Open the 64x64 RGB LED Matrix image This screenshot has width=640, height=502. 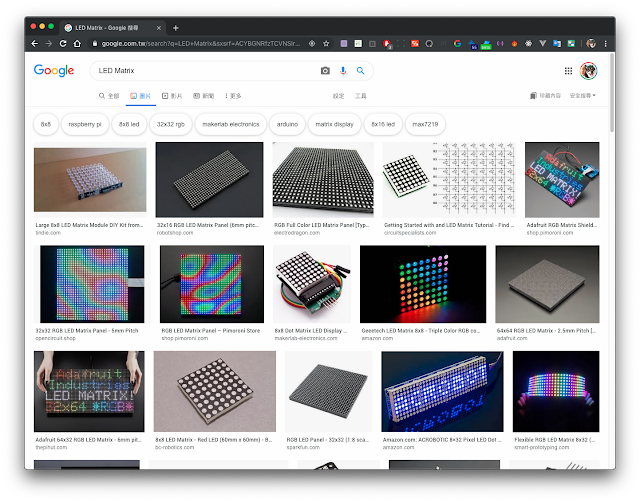(547, 284)
